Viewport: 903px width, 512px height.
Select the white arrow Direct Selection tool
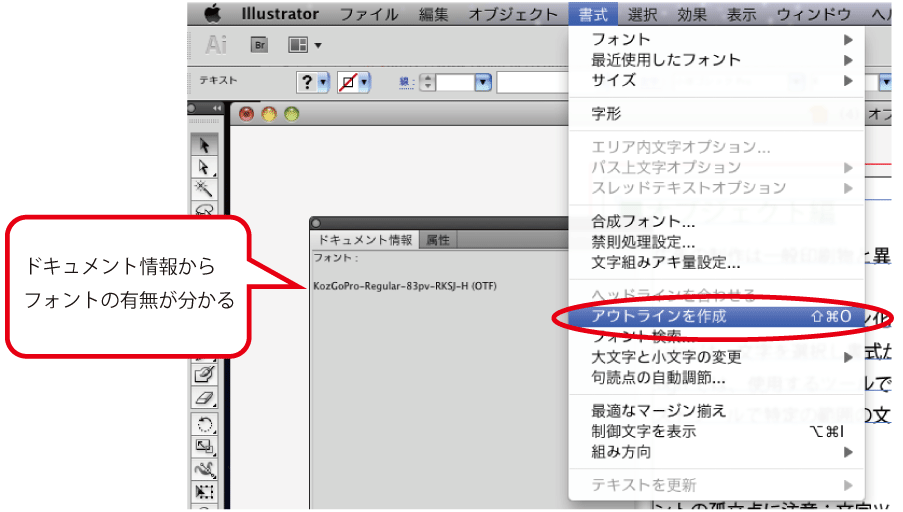(x=205, y=167)
